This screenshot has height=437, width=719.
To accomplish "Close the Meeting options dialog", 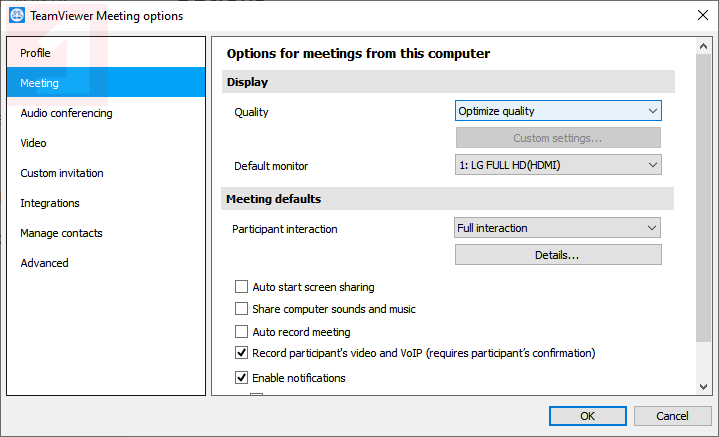I will tap(701, 15).
